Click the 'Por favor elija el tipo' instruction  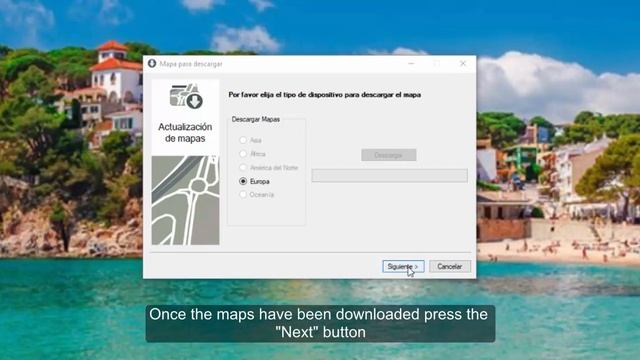point(324,95)
